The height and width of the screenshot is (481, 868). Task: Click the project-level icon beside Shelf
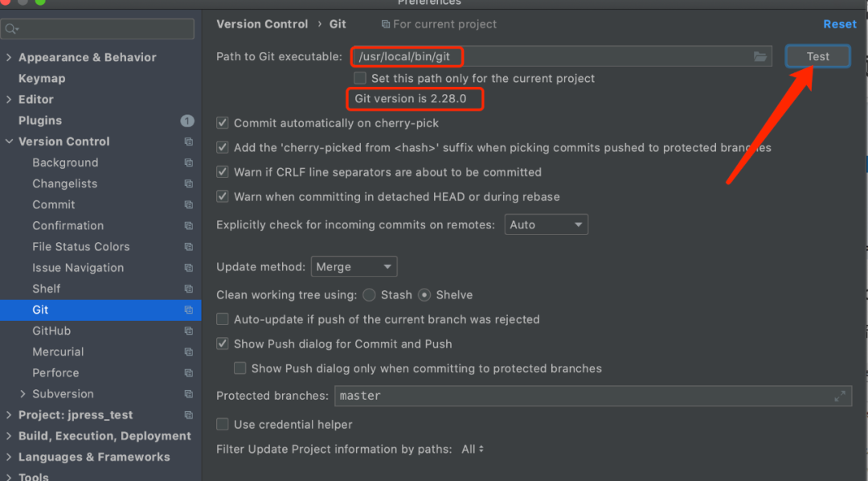pyautogui.click(x=188, y=289)
